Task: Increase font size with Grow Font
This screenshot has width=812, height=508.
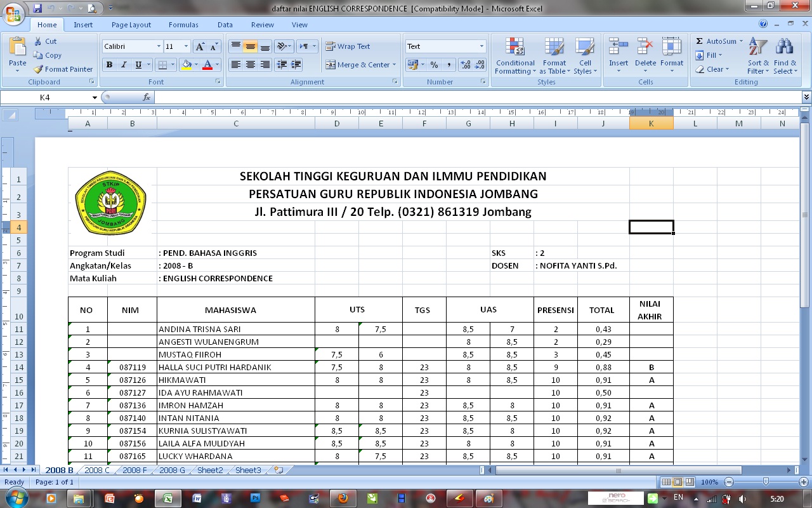Action: pos(200,46)
